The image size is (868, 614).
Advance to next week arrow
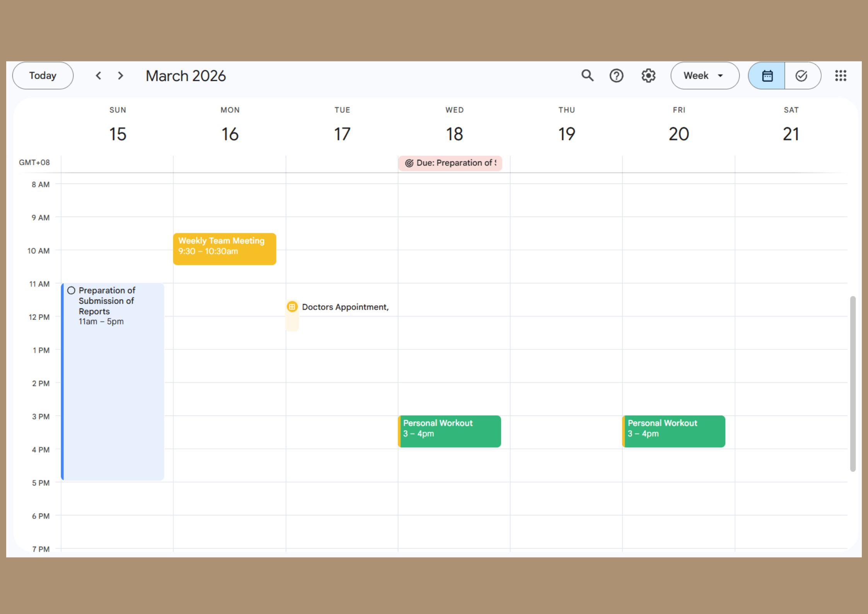tap(121, 75)
